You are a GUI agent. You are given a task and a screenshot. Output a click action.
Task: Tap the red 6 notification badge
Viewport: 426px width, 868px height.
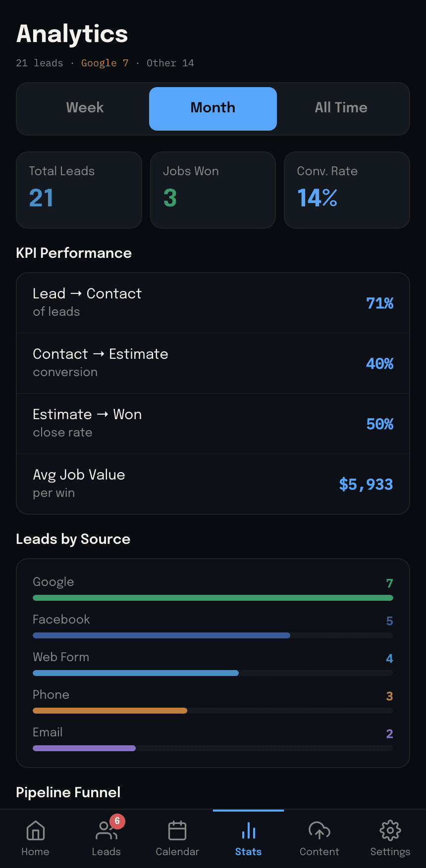(117, 821)
